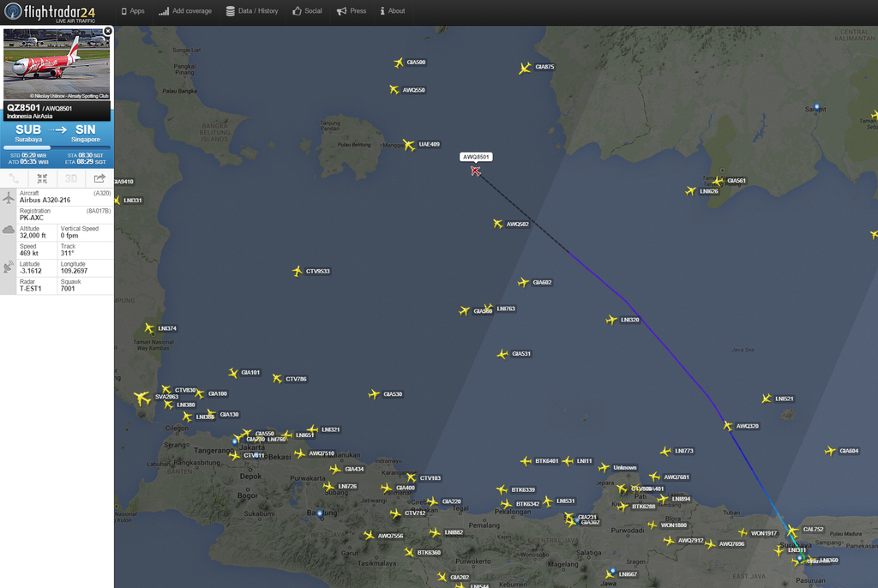Close the QZ8501 flight info panel

[x=108, y=31]
